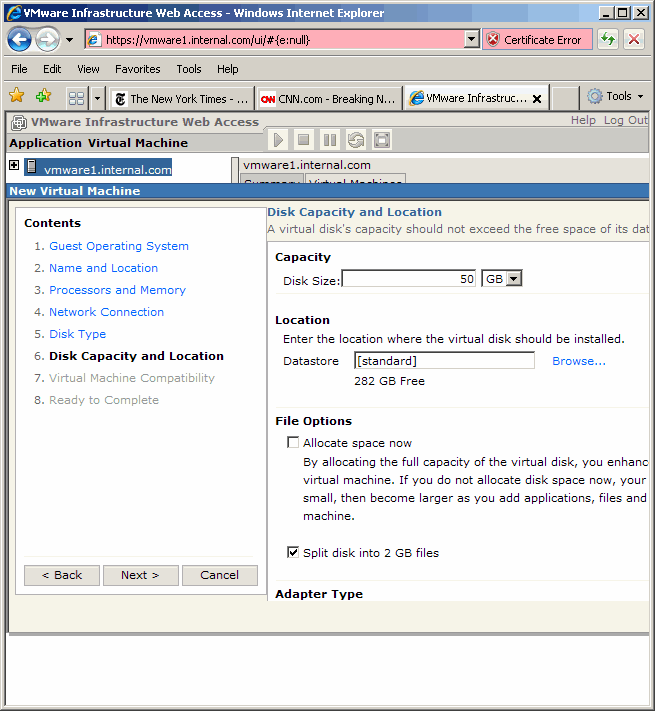Viewport: 655px width, 711px height.
Task: Click the Next button in wizard
Action: pos(140,575)
